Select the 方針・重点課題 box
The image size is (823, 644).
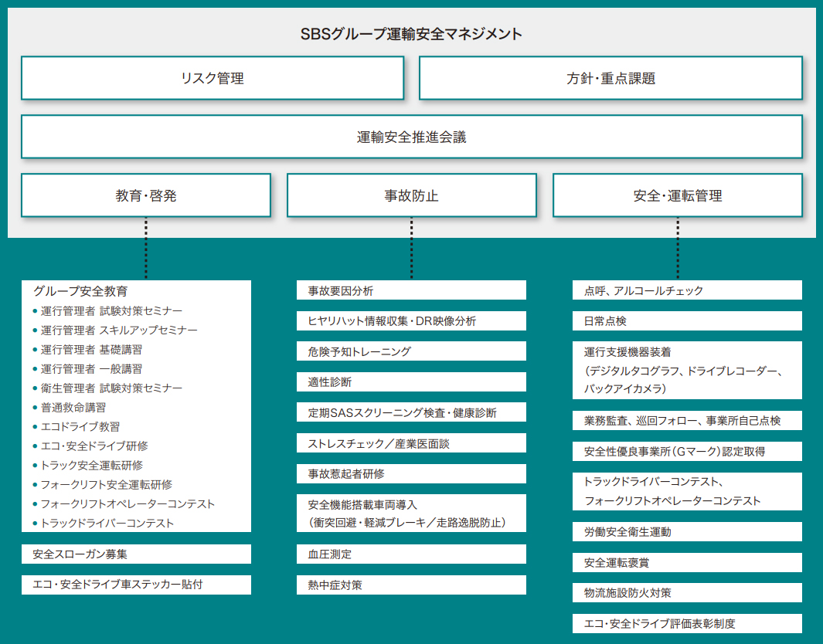pos(611,78)
